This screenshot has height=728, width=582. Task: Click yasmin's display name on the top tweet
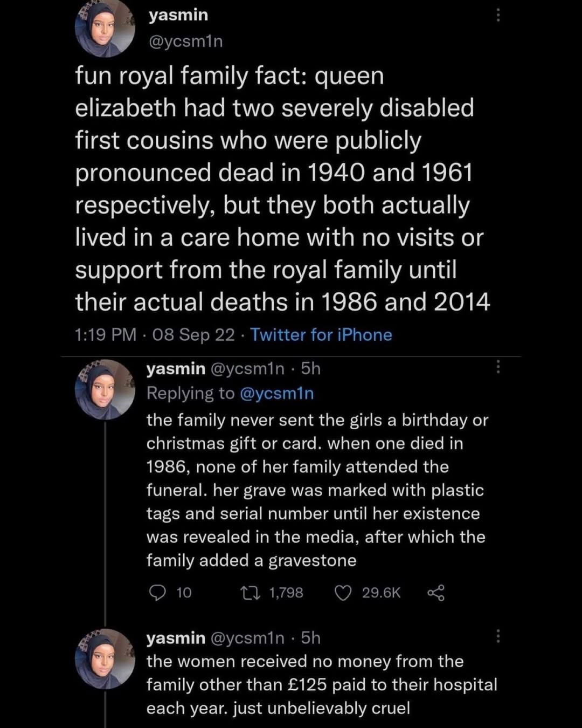point(178,14)
